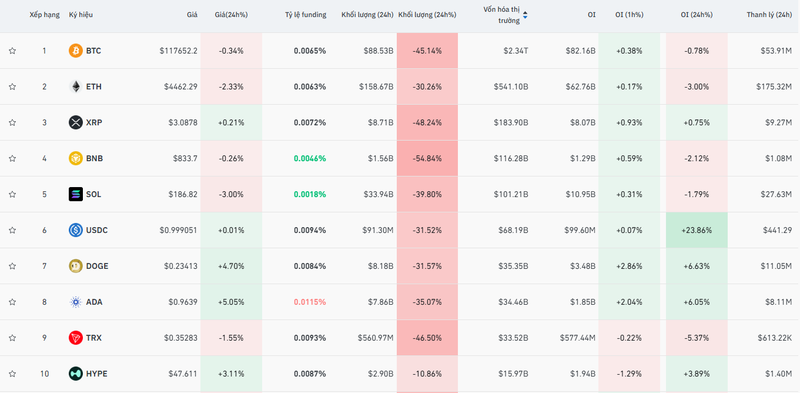This screenshot has width=800, height=393.
Task: Sort by Tỷ lệ funding header
Action: pyautogui.click(x=306, y=15)
